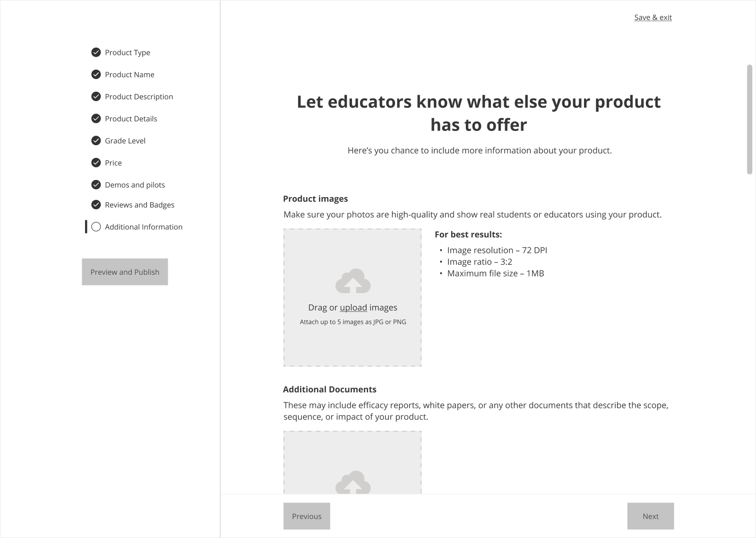Click the Product Details checkmark icon
The width and height of the screenshot is (756, 538).
(x=96, y=118)
